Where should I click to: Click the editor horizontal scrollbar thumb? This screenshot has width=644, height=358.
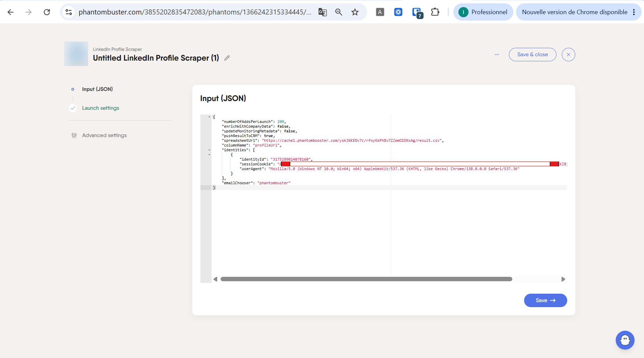tap(366, 279)
